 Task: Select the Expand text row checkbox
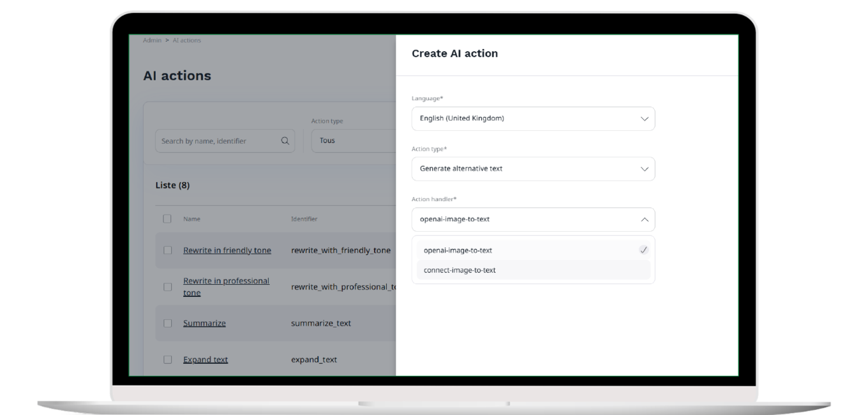(167, 359)
